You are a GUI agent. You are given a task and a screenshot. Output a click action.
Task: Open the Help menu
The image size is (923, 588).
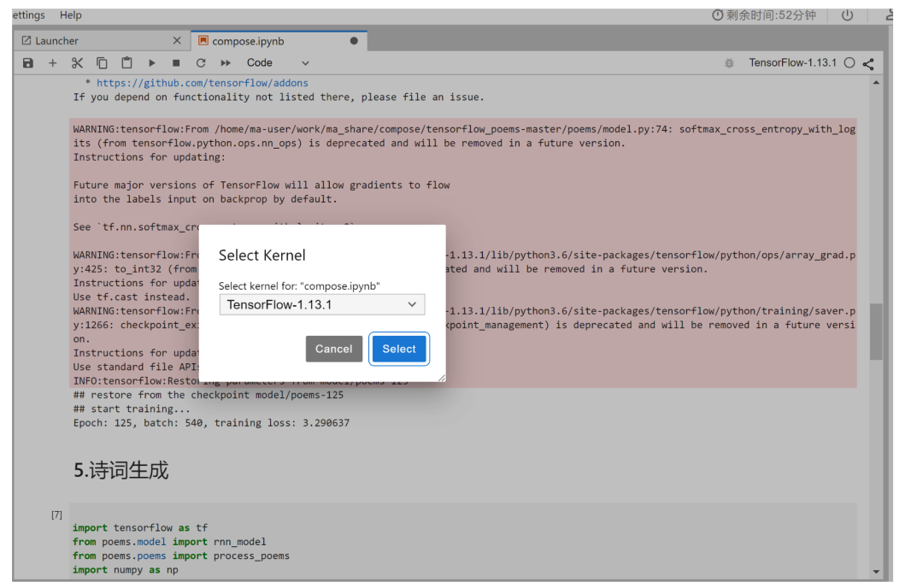(71, 15)
